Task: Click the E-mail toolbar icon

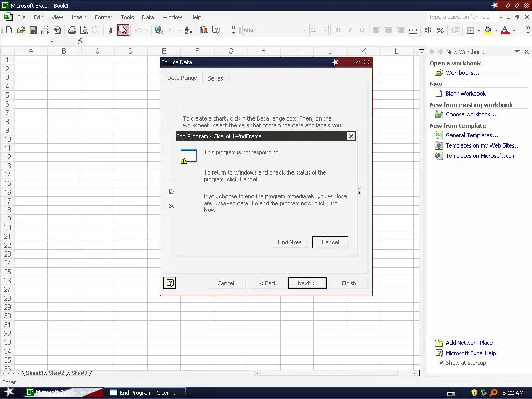Action: [x=45, y=30]
